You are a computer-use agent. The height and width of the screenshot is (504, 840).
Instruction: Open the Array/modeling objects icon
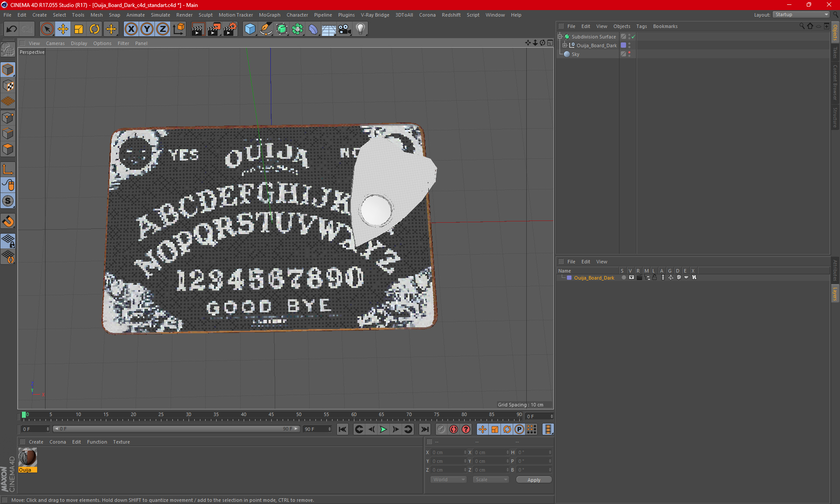tap(297, 29)
